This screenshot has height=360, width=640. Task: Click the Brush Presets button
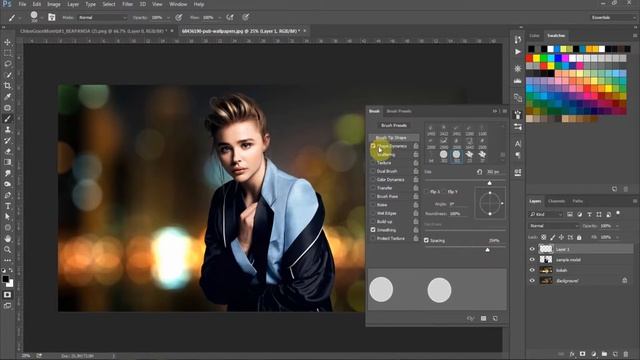(394, 125)
